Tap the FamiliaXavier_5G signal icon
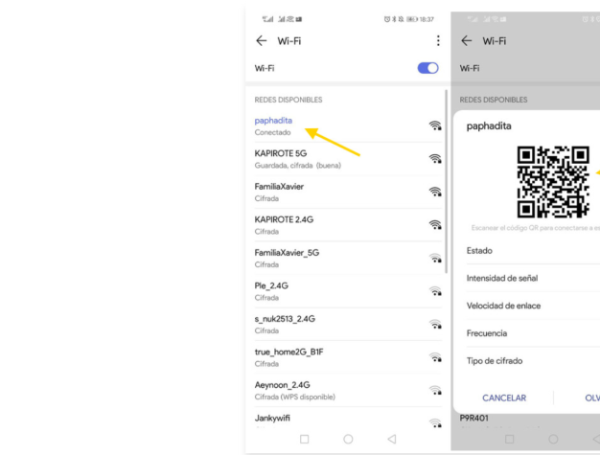Image resolution: width=600 pixels, height=455 pixels. click(x=435, y=258)
